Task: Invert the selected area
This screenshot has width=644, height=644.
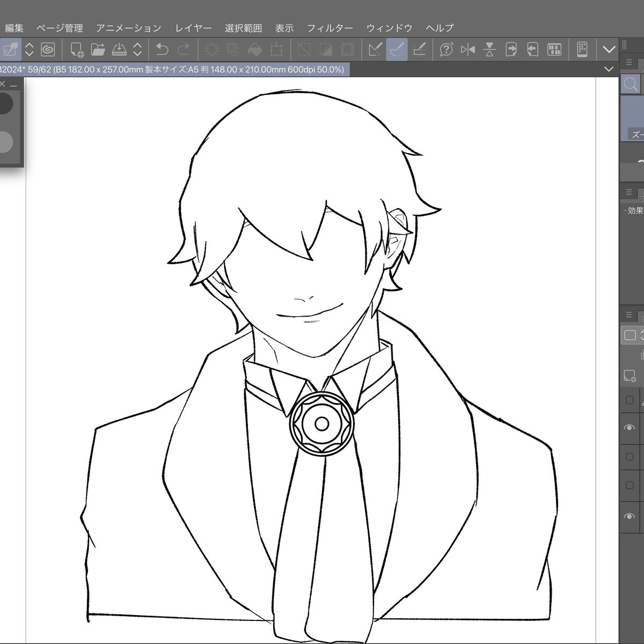Action: [326, 50]
